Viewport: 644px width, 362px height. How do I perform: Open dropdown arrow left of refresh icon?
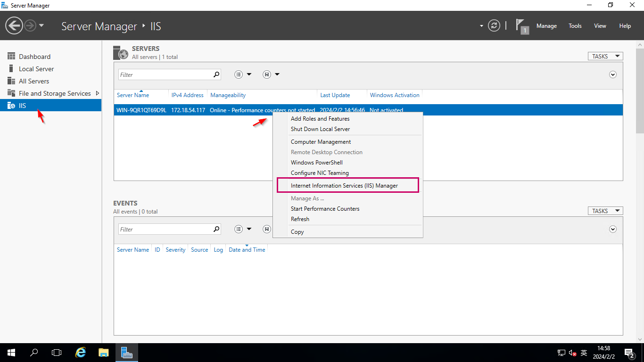coord(481,26)
